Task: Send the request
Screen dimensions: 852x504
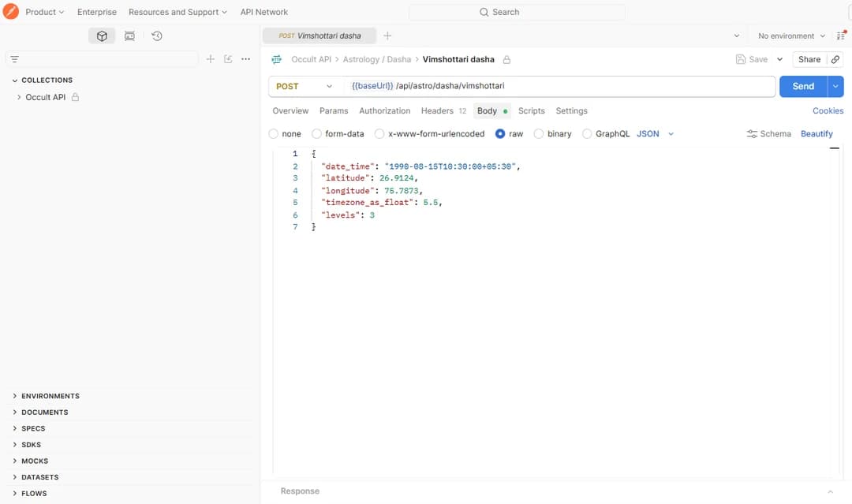Action: tap(803, 86)
